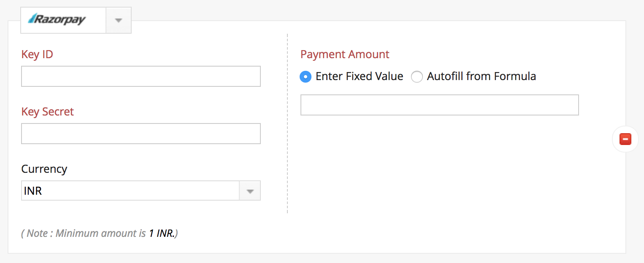Open the payment gateway dropdown arrow beside Razorpay
This screenshot has width=644, height=263.
click(x=119, y=20)
